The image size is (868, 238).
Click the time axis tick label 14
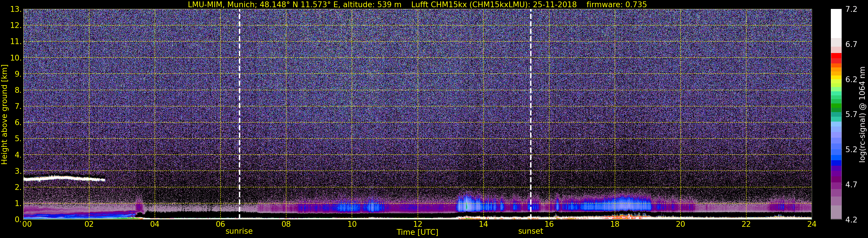(483, 224)
